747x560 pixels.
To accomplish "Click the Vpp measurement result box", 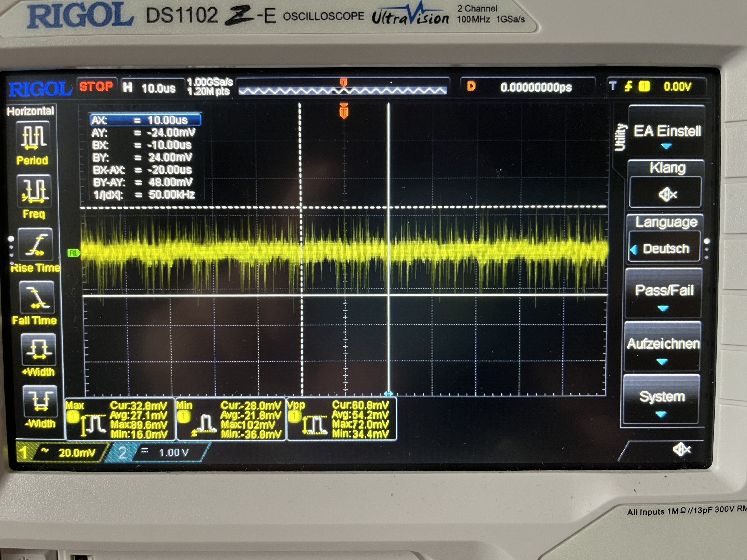I will click(341, 419).
